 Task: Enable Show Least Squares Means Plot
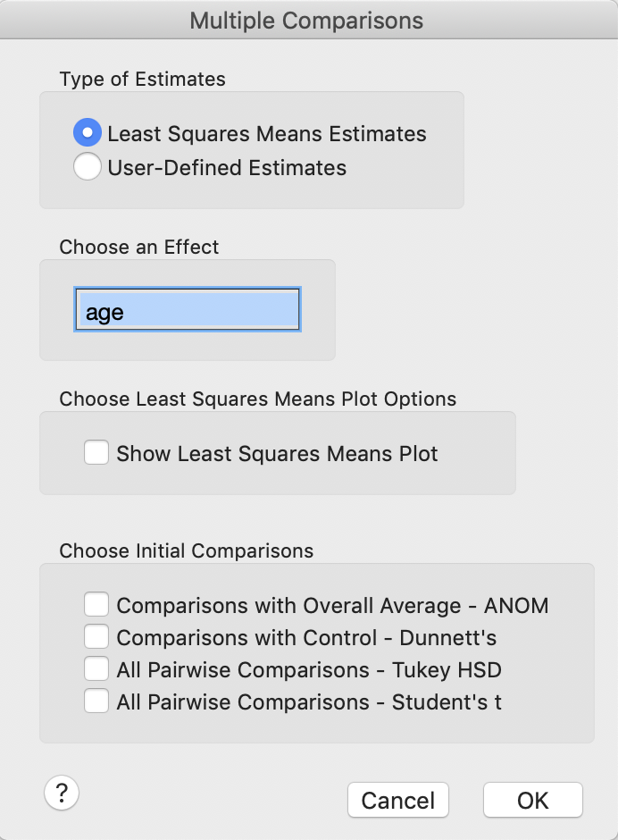coord(96,453)
